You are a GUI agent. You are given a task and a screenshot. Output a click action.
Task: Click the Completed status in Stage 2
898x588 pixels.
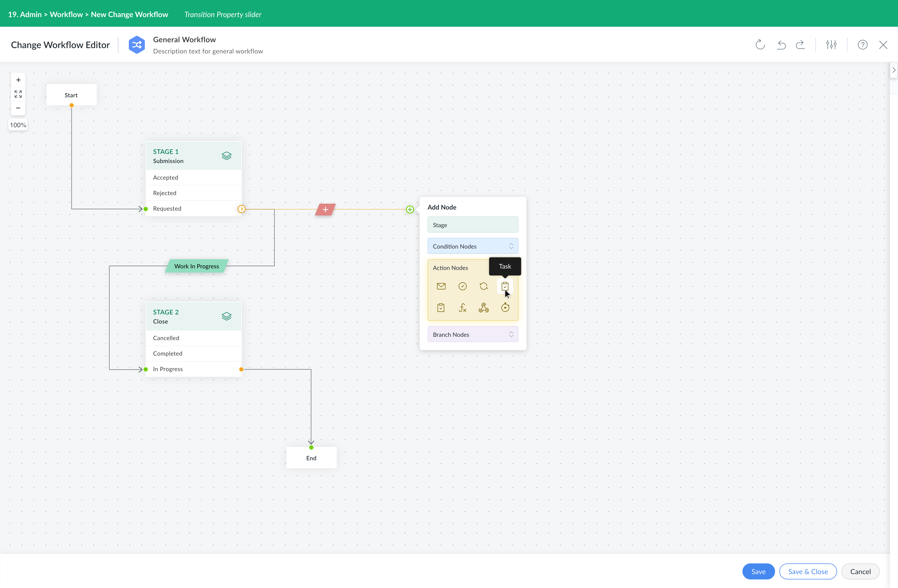point(193,354)
